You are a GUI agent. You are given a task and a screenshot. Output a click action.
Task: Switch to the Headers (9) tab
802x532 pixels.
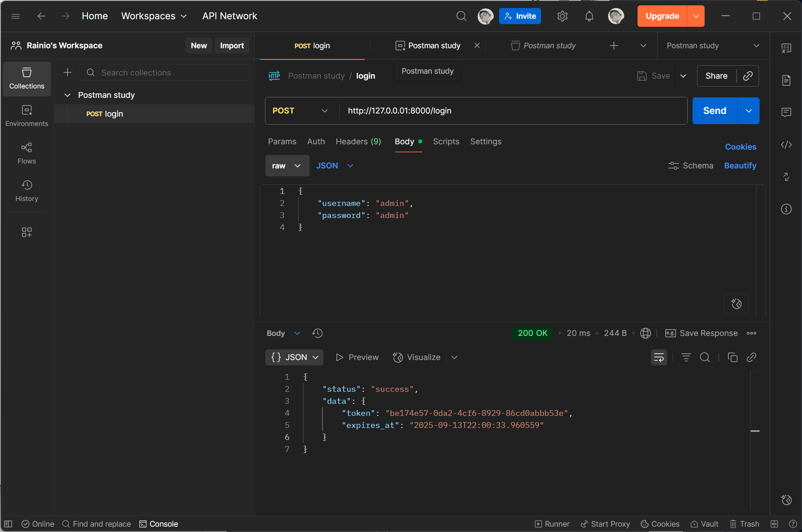point(358,142)
